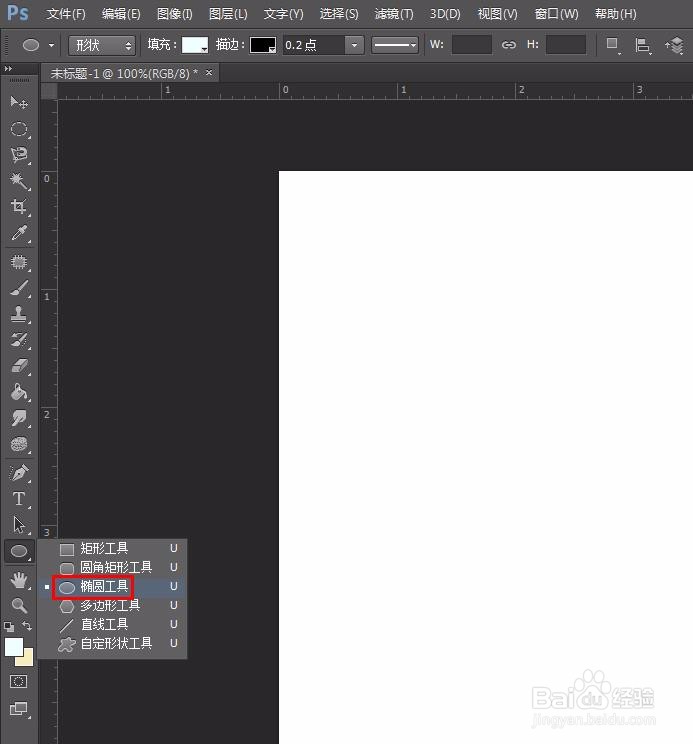The width and height of the screenshot is (693, 744).
Task: Select the Magic Wand tool
Action: [19, 181]
